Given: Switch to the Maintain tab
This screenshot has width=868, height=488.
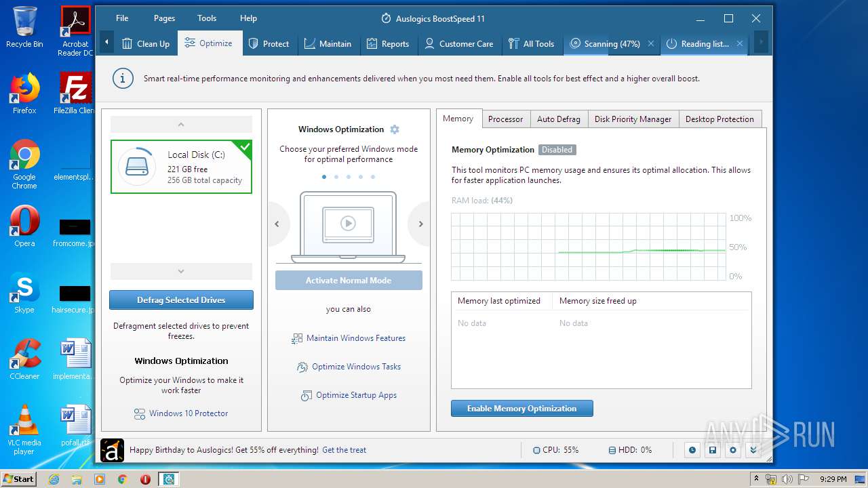Looking at the screenshot, I should coord(328,43).
